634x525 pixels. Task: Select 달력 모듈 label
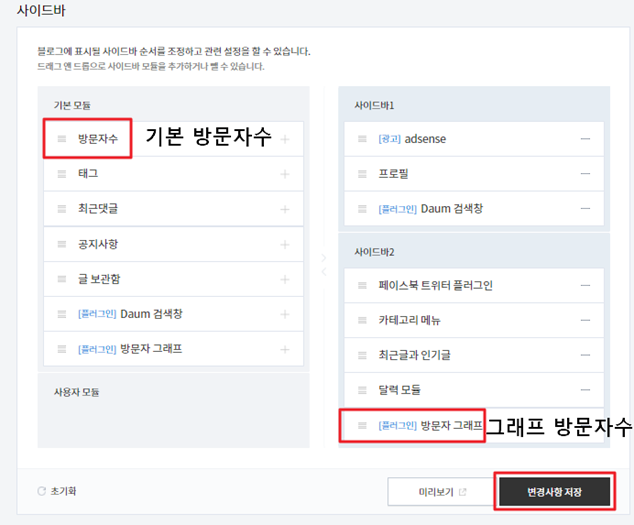[399, 390]
